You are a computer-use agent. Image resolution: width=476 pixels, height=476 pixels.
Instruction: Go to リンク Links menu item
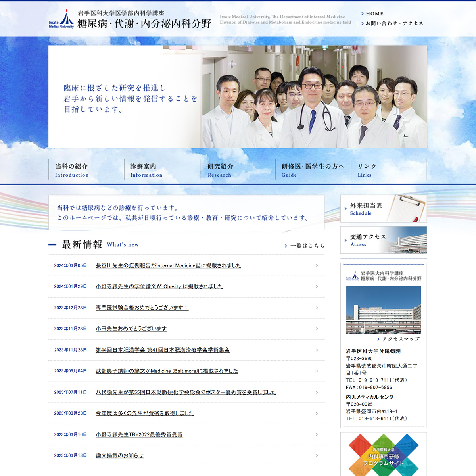pyautogui.click(x=367, y=170)
